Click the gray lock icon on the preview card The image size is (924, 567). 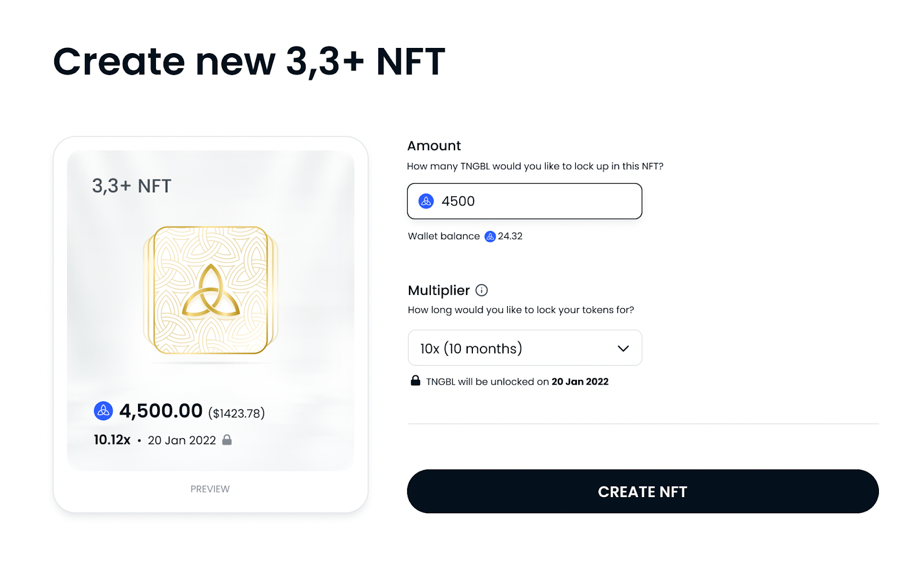(x=227, y=440)
